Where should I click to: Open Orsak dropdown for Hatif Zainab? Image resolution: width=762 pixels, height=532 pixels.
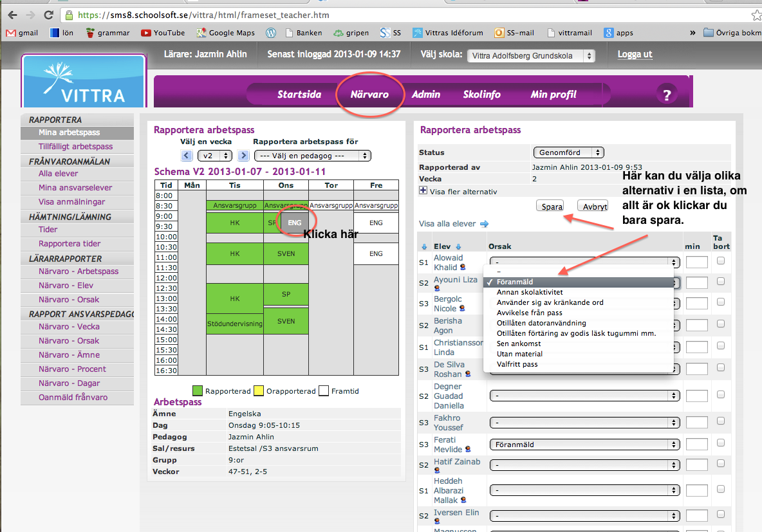point(584,465)
